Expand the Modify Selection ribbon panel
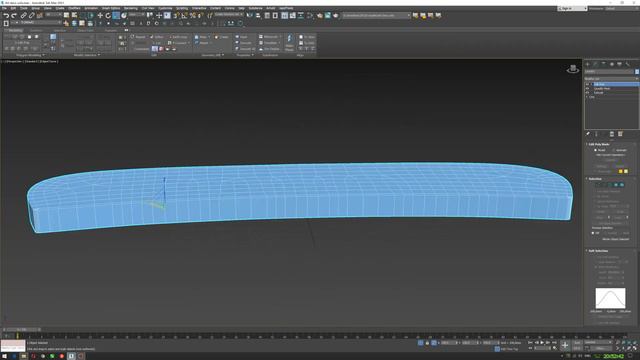 [x=87, y=55]
